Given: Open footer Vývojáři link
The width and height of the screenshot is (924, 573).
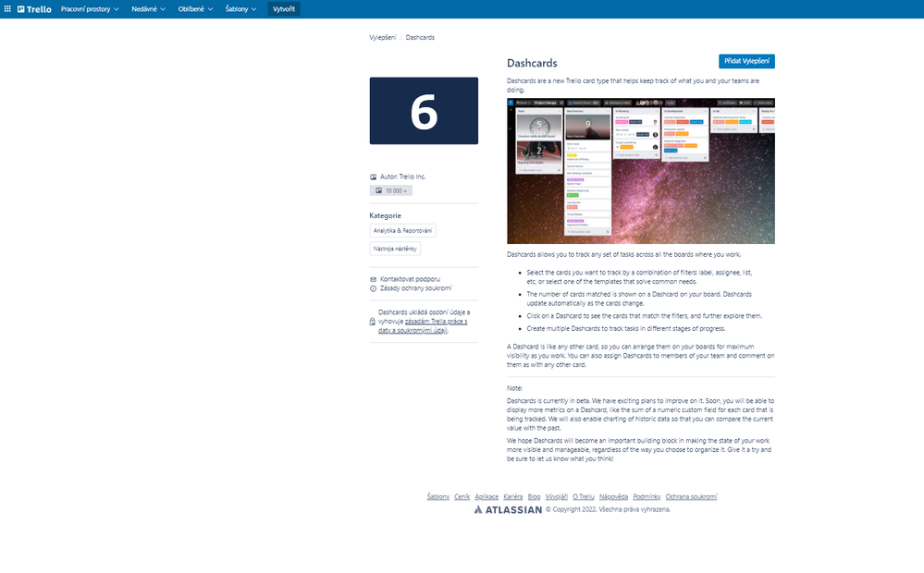Looking at the screenshot, I should (556, 496).
